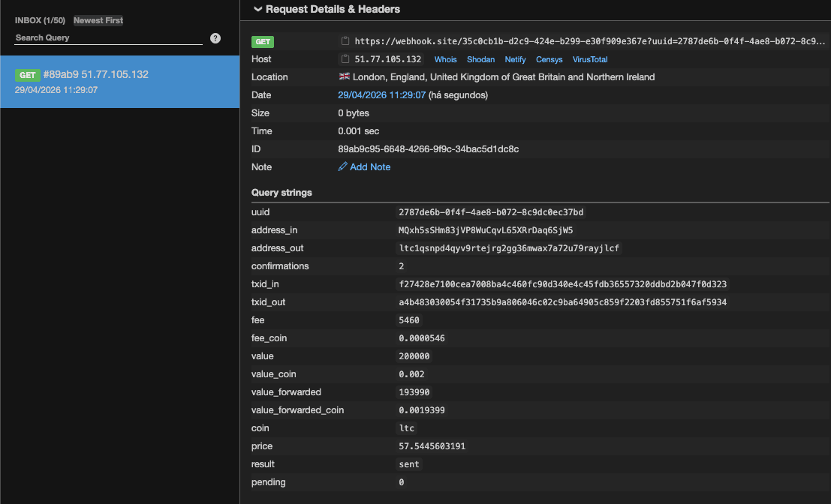This screenshot has width=831, height=504.
Task: Click the uuid value 2787de6b-0f4f-4ae8-b072-8c9dc0ec37bd
Action: click(x=491, y=212)
